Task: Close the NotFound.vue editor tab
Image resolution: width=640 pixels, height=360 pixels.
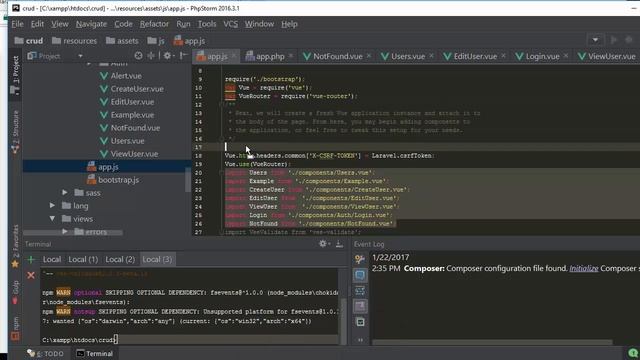Action: click(369, 56)
